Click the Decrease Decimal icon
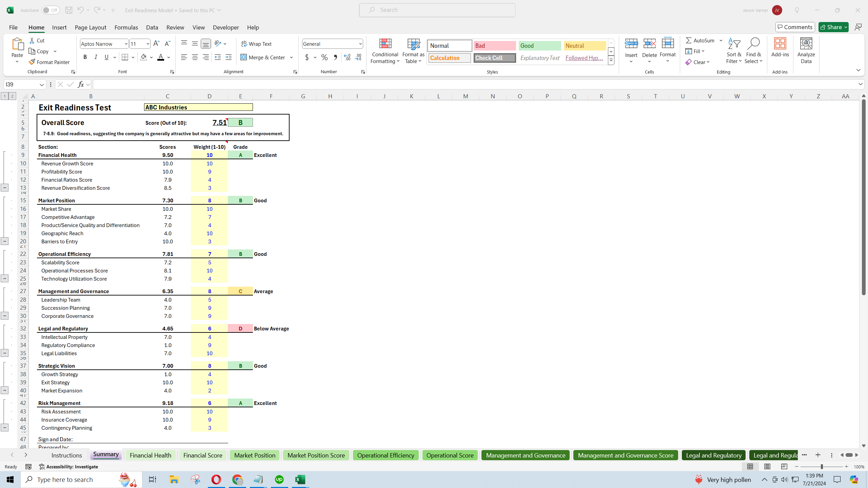 358,57
